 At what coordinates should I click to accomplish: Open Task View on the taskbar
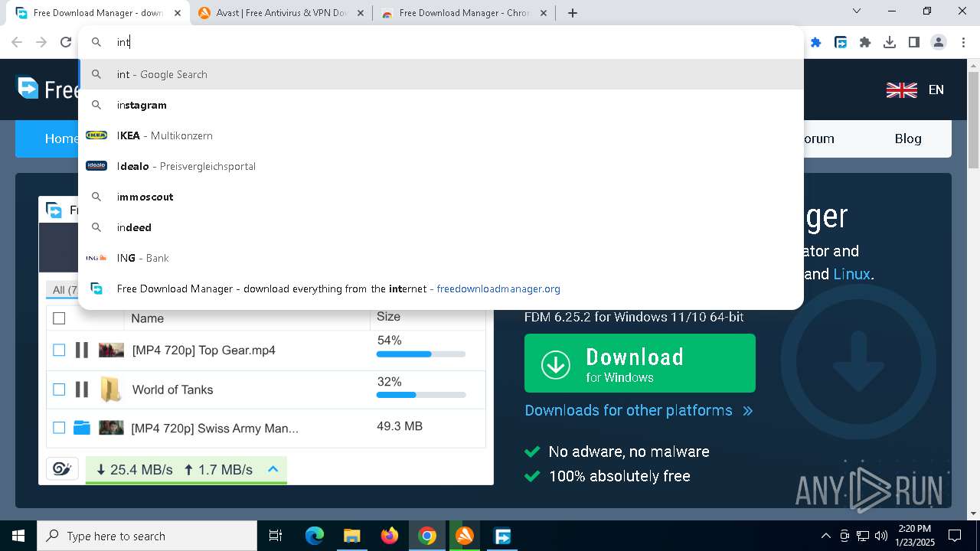[x=276, y=536]
